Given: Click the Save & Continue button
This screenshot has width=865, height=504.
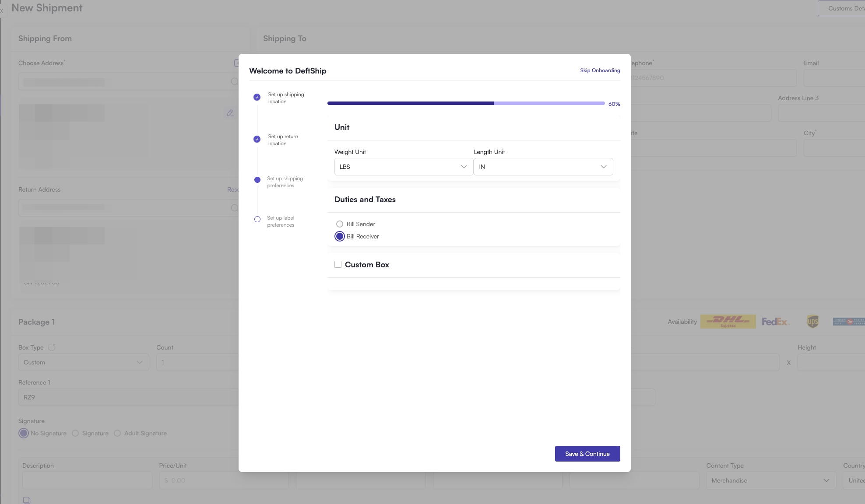Looking at the screenshot, I should (587, 454).
